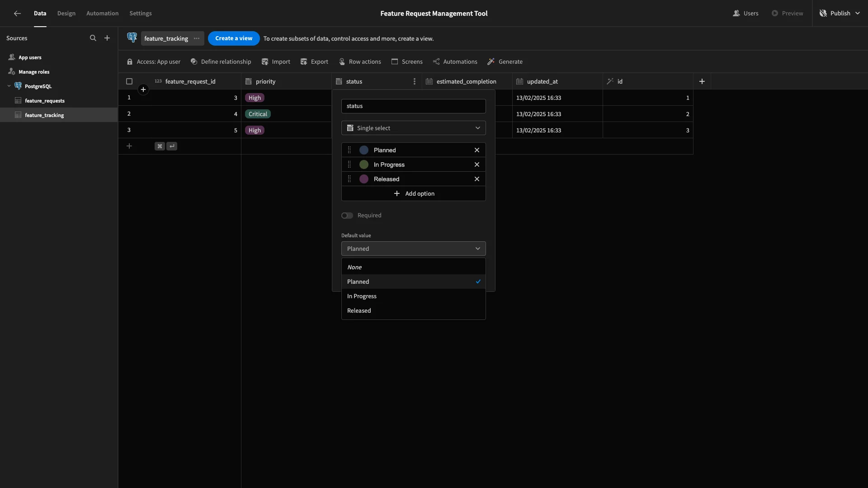Open the Generate tool
868x488 pixels.
(505, 62)
